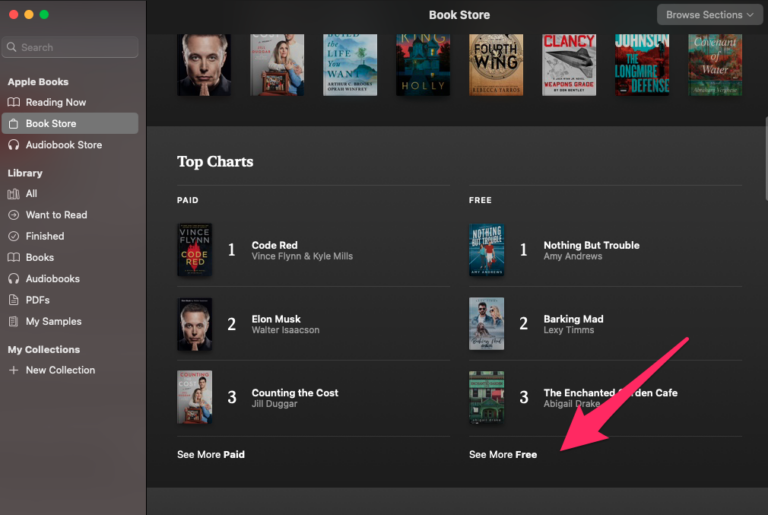Click the Want to Read arrow icon

(14, 215)
